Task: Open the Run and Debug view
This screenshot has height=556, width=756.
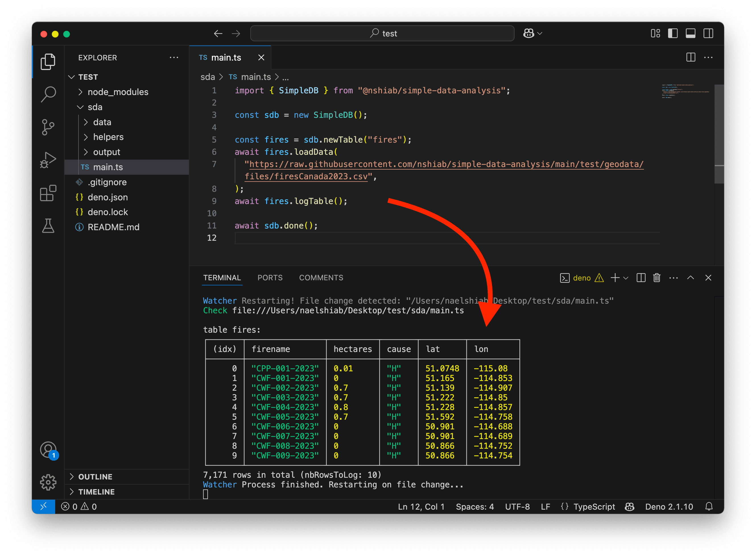Action: (48, 160)
